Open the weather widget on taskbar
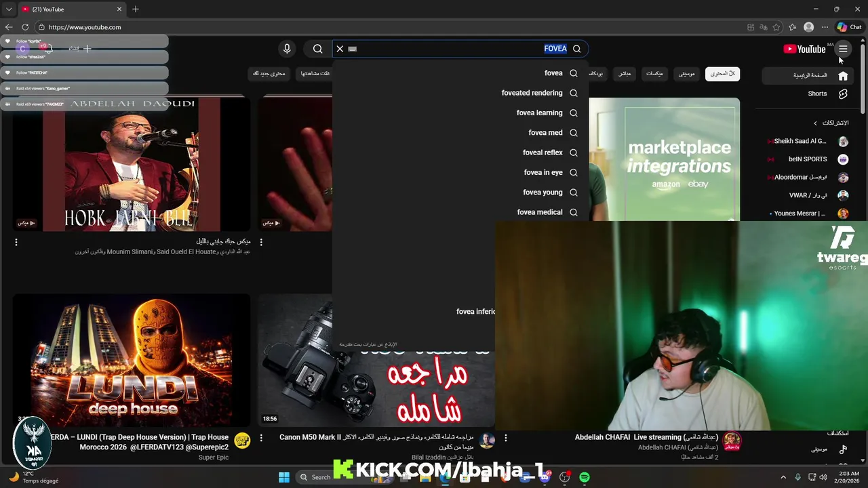 coord(34,477)
